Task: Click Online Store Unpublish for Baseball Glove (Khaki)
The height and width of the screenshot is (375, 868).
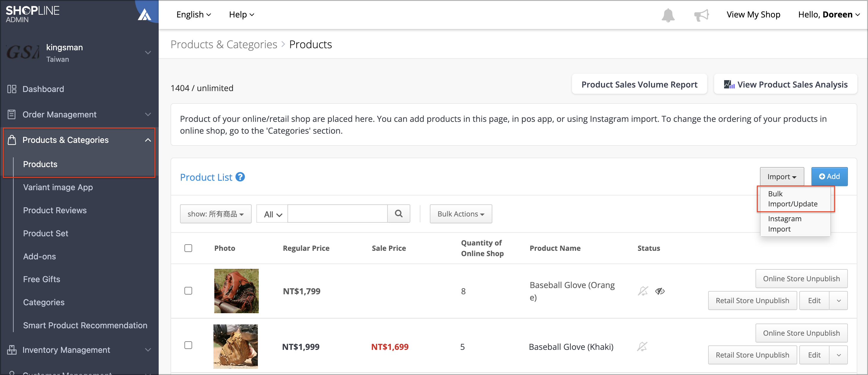Action: coord(801,333)
